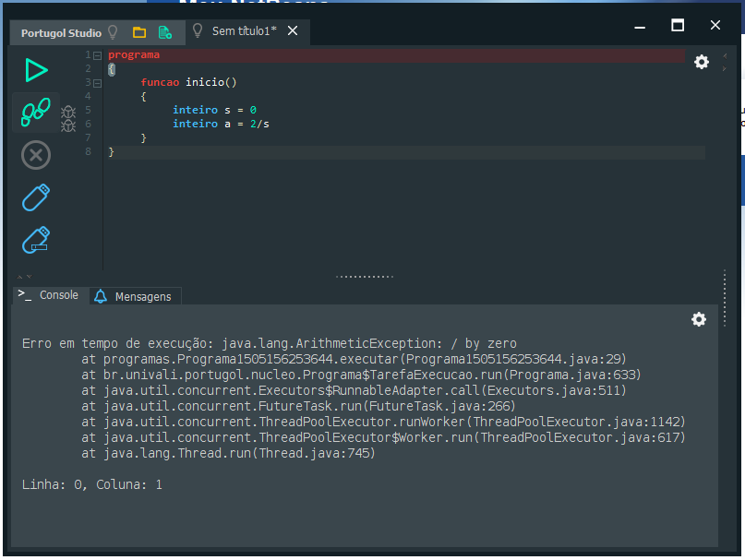Switch to the Console tab
Viewport: 745px width, 560px height.
click(x=48, y=295)
